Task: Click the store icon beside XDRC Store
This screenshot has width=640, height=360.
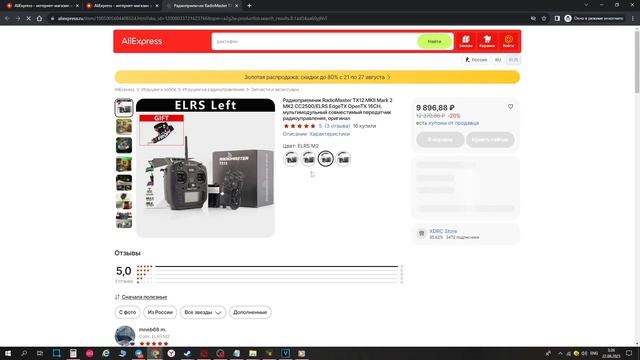Action: tap(422, 233)
